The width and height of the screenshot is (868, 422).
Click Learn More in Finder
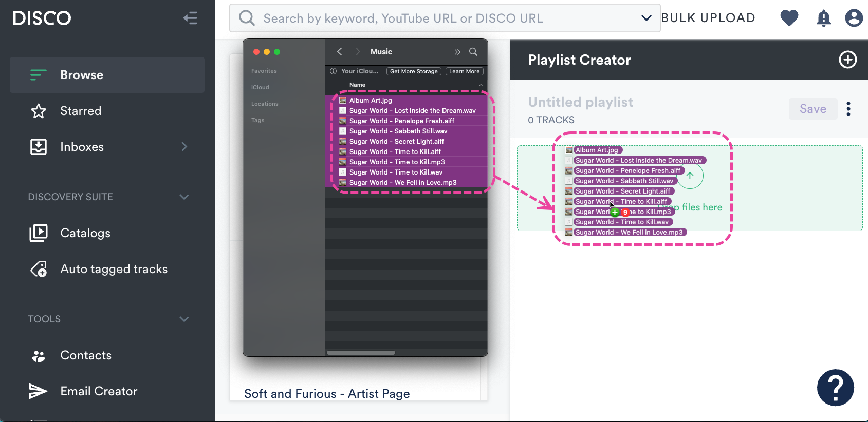pos(465,71)
